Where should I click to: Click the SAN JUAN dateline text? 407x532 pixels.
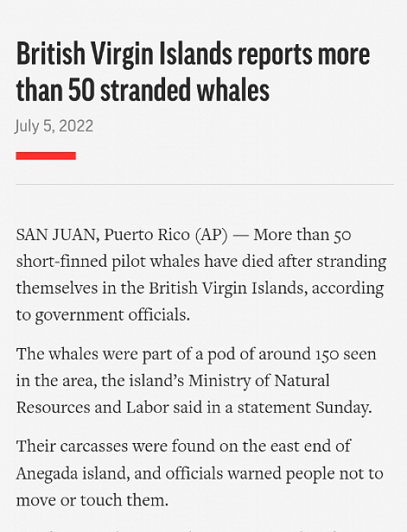[58, 235]
